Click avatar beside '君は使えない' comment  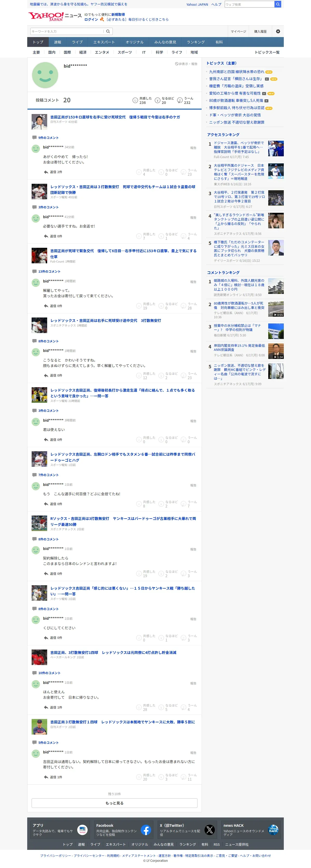click(x=36, y=422)
